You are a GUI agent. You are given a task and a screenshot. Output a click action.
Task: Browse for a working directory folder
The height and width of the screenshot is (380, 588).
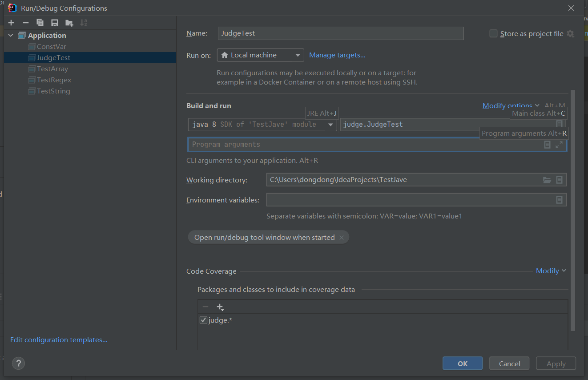pos(547,180)
